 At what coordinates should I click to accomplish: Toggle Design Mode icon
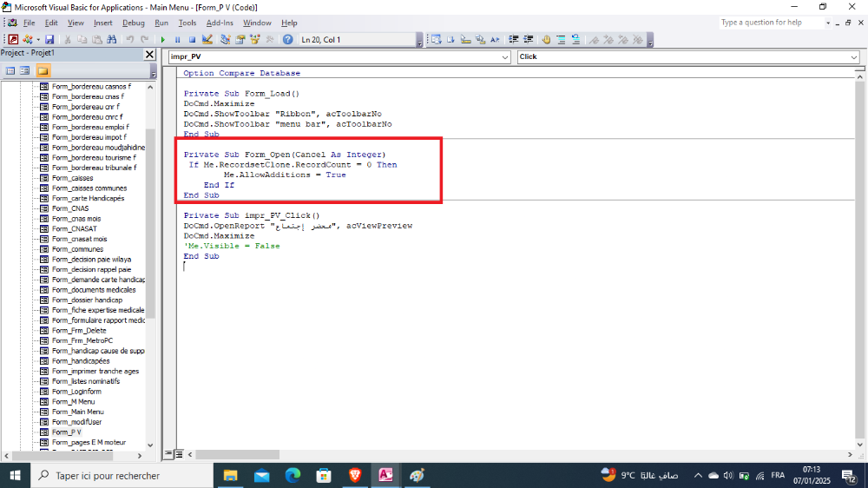207,39
